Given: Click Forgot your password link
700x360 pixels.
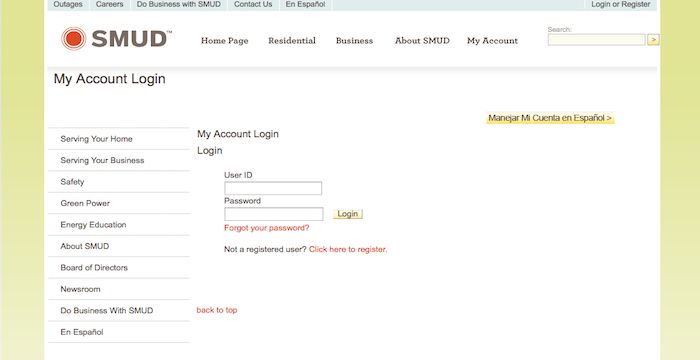Looking at the screenshot, I should click(267, 228).
